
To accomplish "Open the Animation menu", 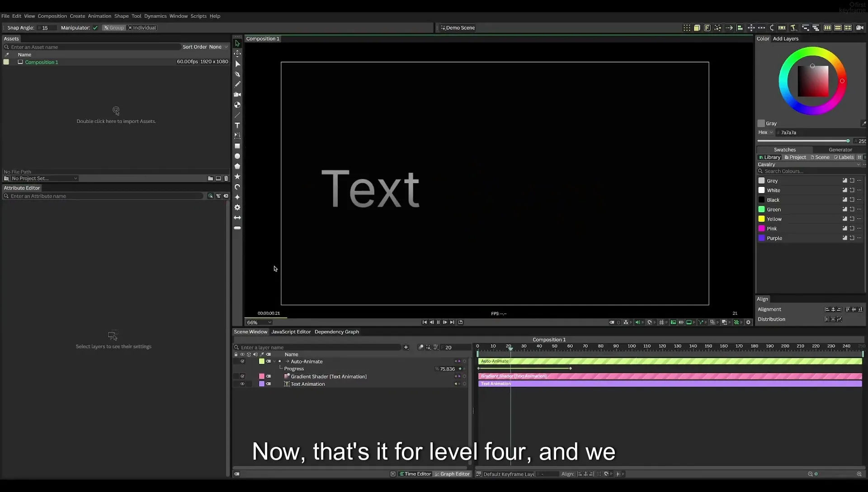I will [x=99, y=16].
